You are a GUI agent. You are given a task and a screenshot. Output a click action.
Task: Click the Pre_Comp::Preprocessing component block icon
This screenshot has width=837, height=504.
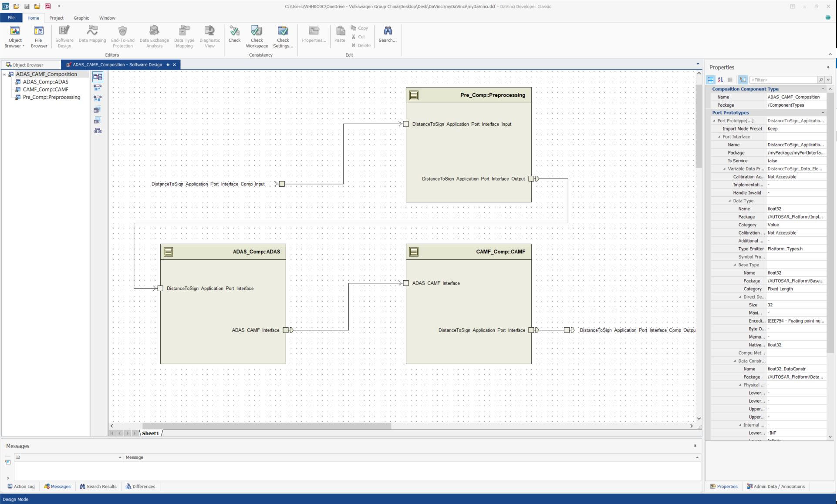414,95
